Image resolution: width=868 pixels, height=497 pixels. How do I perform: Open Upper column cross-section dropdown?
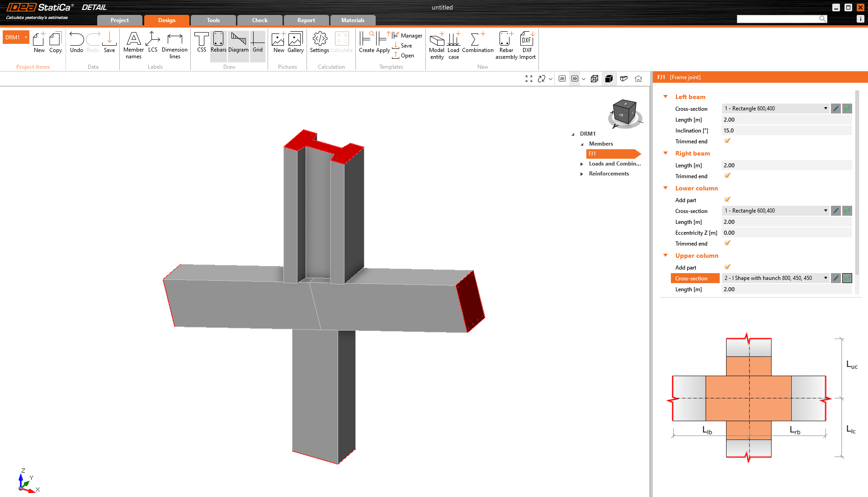pos(826,278)
